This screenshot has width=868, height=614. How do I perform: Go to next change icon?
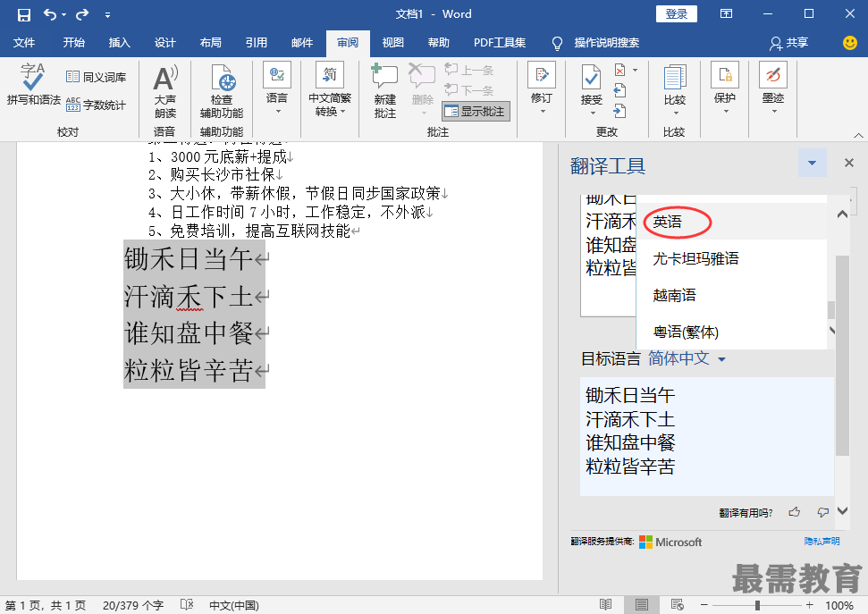620,112
